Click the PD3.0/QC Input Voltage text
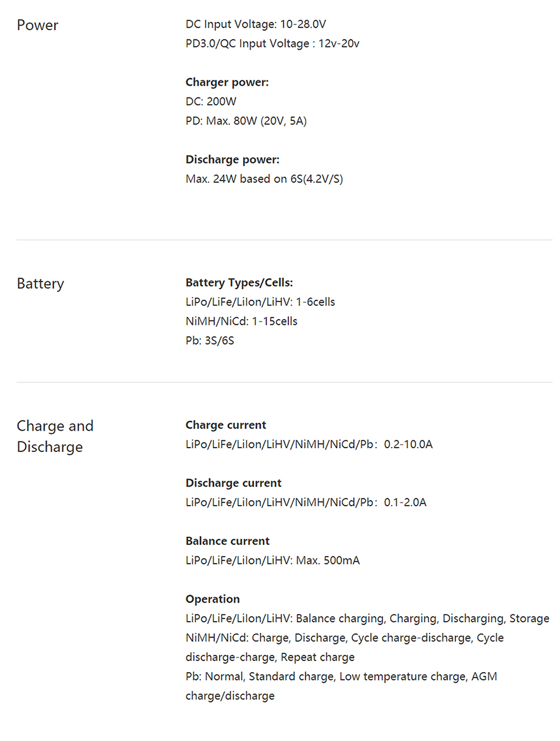 point(272,44)
